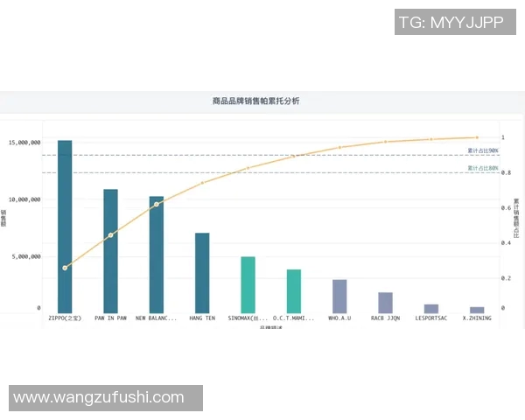The height and width of the screenshot is (420, 525).
Task: Click the HANG TEN bar
Action: tap(202, 273)
